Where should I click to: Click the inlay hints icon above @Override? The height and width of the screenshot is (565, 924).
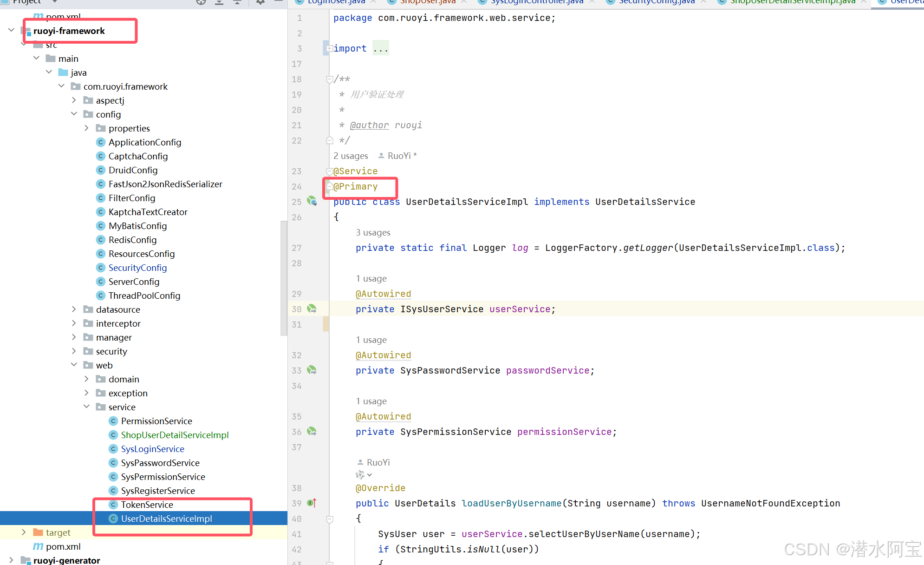361,475
